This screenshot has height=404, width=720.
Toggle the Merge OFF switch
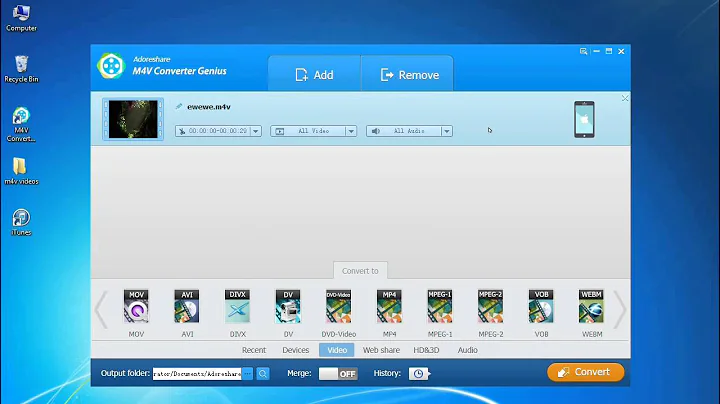tap(338, 374)
